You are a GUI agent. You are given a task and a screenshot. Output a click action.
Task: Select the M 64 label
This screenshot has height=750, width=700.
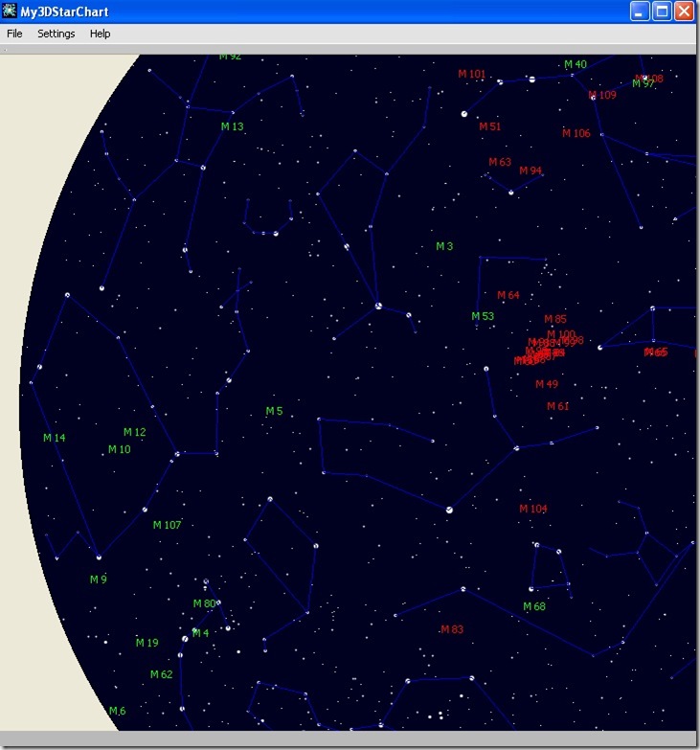(x=508, y=295)
